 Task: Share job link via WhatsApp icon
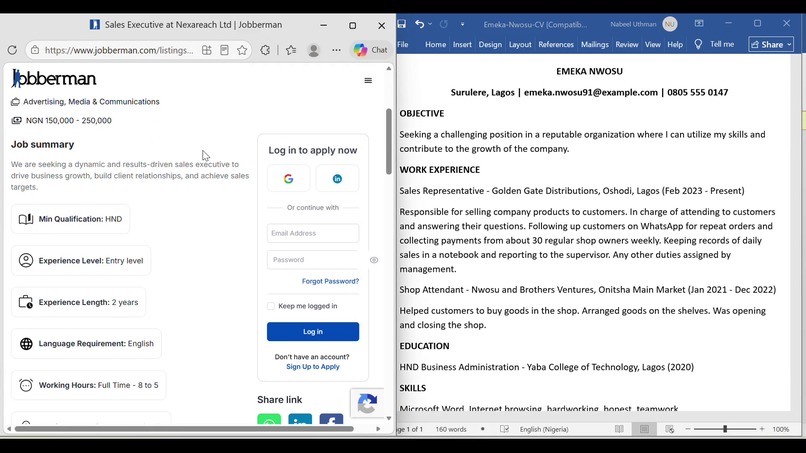coord(269,419)
